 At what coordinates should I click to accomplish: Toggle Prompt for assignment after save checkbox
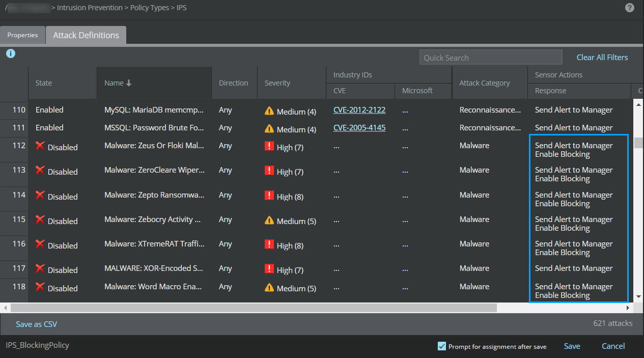(442, 346)
